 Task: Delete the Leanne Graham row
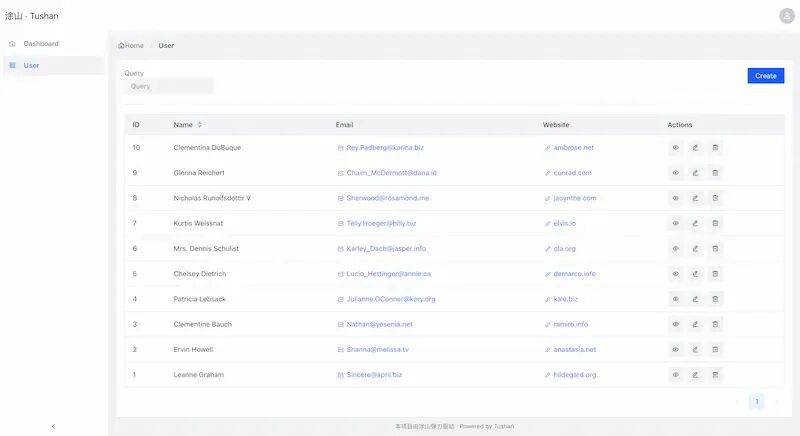pyautogui.click(x=715, y=375)
